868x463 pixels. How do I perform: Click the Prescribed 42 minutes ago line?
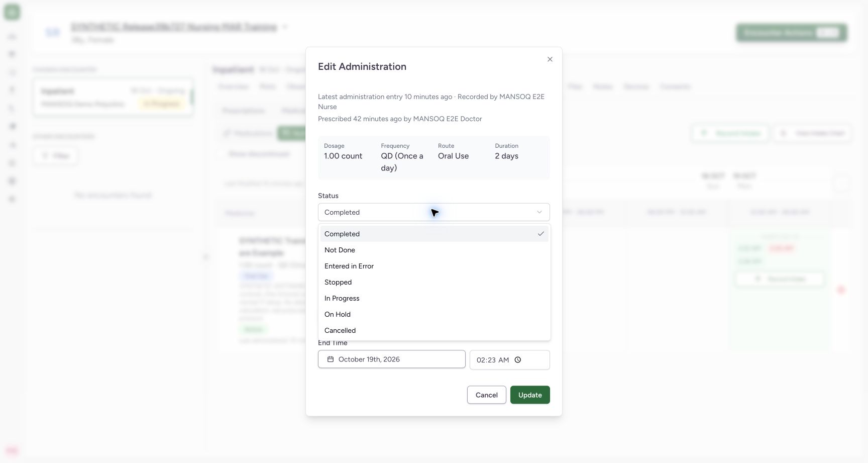[400, 119]
